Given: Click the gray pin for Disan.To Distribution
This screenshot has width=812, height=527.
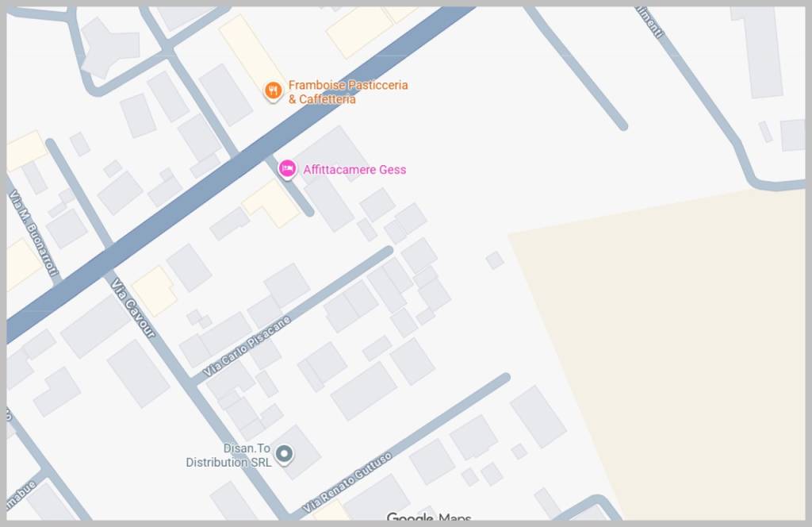Looking at the screenshot, I should (x=284, y=455).
